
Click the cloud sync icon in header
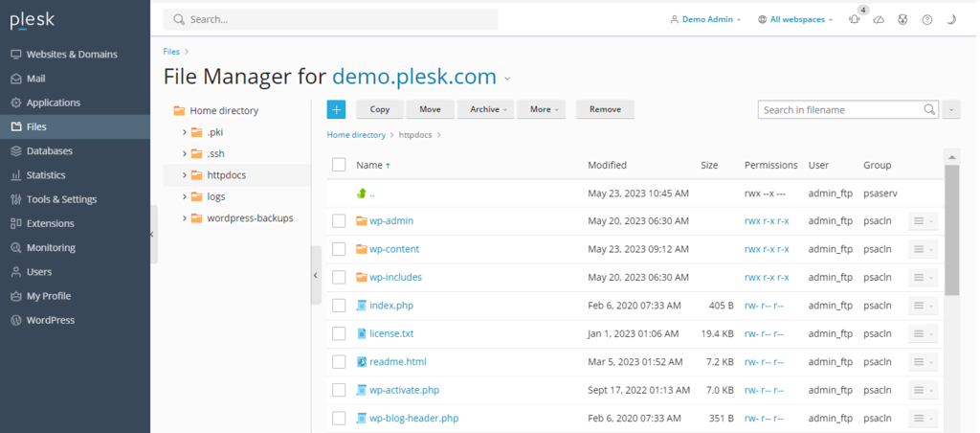pyautogui.click(x=879, y=19)
